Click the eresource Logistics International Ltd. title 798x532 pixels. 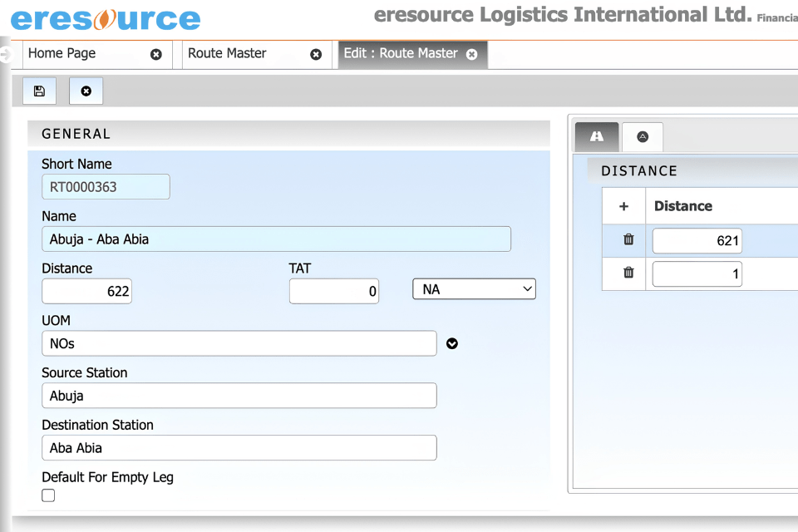(x=563, y=15)
